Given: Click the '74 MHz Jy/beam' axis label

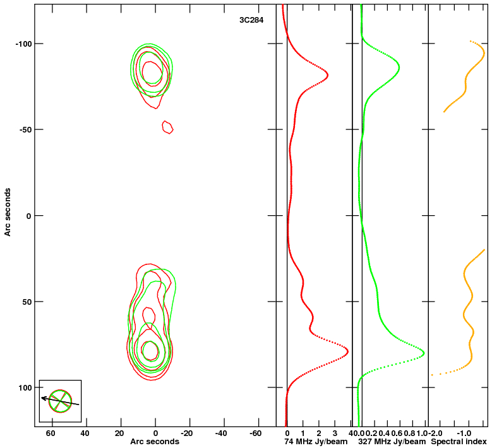Looking at the screenshot, I should tap(316, 442).
